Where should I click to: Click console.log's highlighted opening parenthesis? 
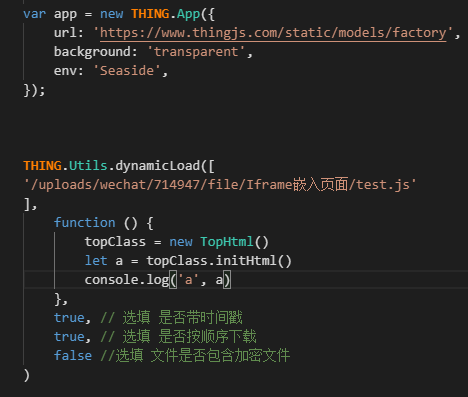[x=173, y=280]
